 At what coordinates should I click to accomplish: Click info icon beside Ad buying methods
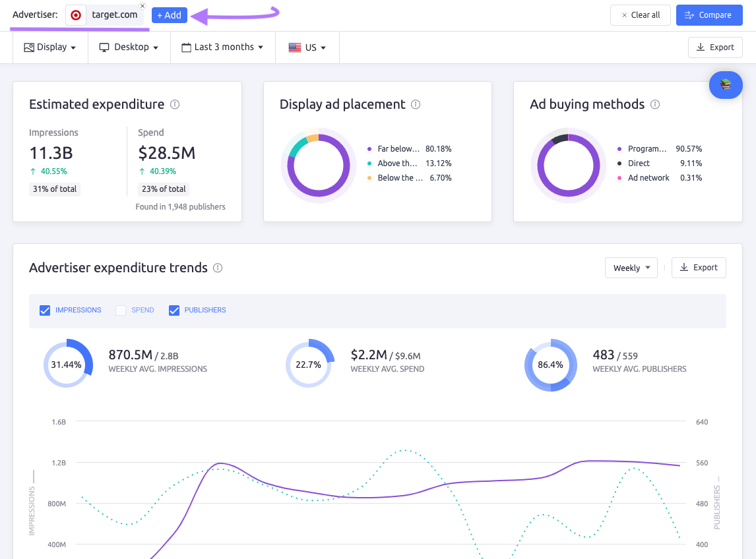tap(655, 105)
